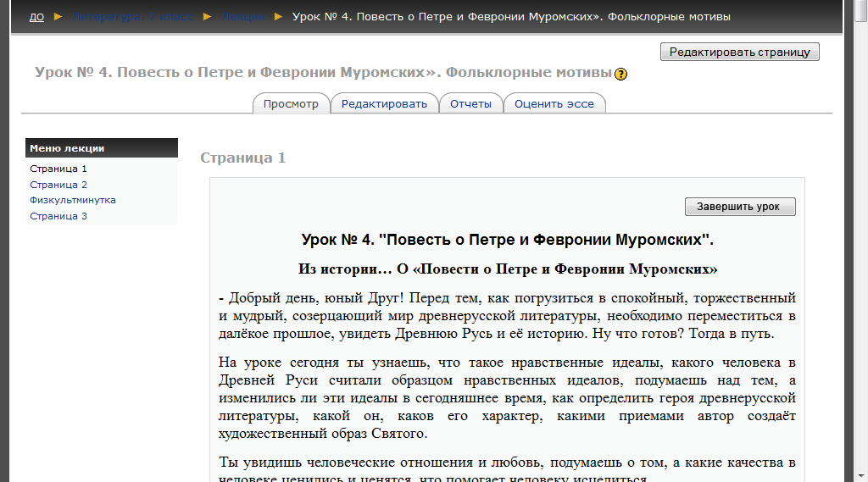This screenshot has width=868, height=482.
Task: Click the Урок № 4 breadcrumb title text
Action: [x=511, y=17]
